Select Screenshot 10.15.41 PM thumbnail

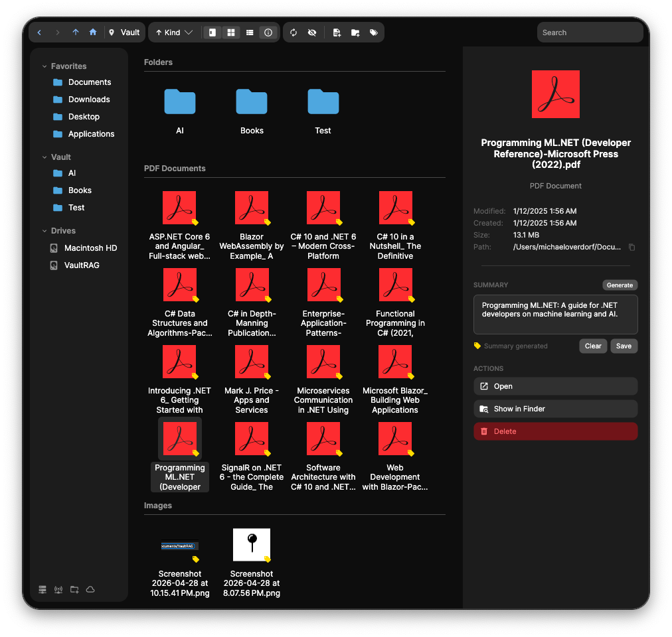(x=179, y=546)
